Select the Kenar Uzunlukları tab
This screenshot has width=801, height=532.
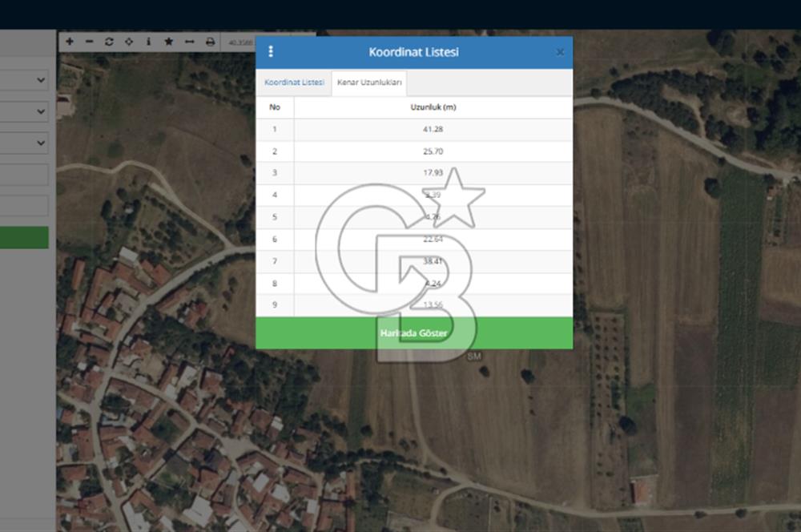369,83
